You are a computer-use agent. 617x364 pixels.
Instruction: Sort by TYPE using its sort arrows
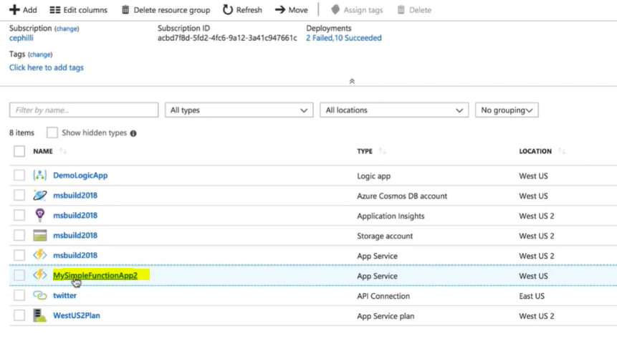(382, 151)
